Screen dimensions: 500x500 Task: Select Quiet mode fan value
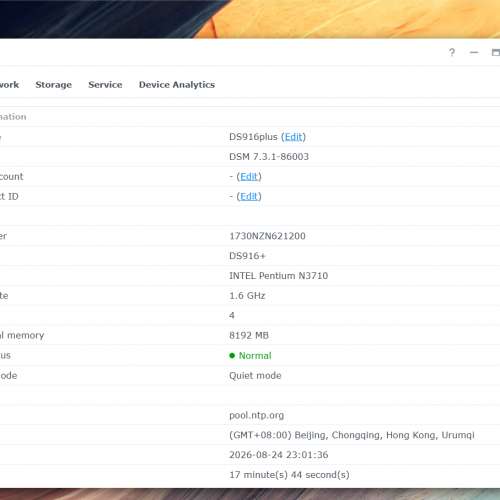(255, 376)
